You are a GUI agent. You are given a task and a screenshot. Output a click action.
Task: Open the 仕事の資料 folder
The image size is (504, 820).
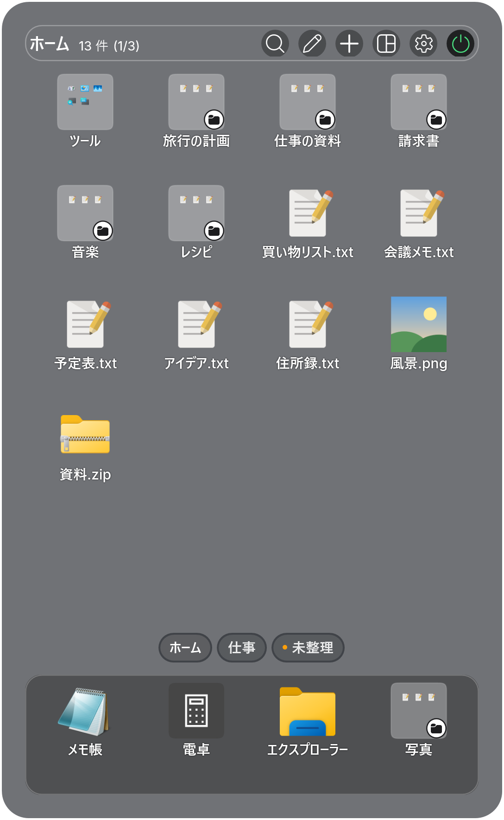[308, 102]
